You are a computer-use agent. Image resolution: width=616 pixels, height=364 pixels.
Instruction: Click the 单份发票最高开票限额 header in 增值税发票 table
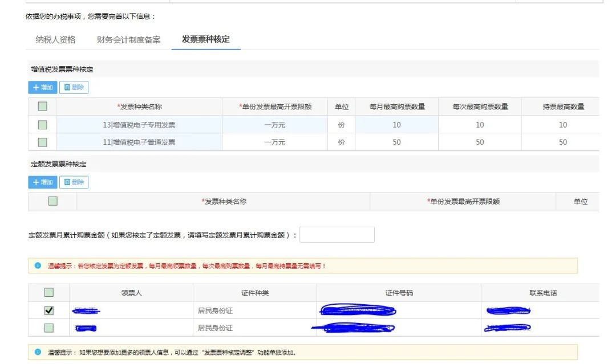tap(275, 107)
